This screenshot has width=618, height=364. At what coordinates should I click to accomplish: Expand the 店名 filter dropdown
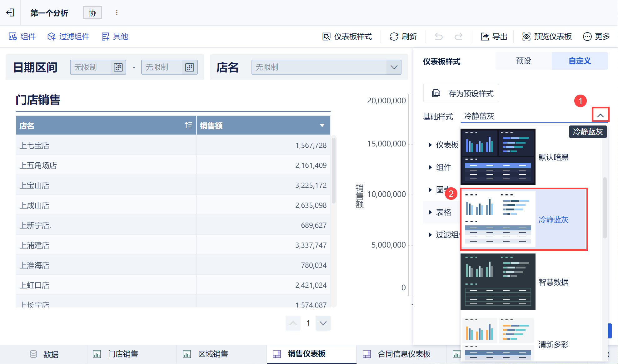click(x=394, y=67)
